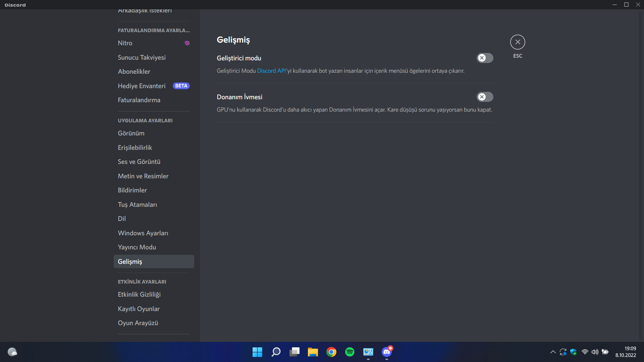Image resolution: width=644 pixels, height=362 pixels.
Task: Open the Discord API link
Action: (x=271, y=71)
